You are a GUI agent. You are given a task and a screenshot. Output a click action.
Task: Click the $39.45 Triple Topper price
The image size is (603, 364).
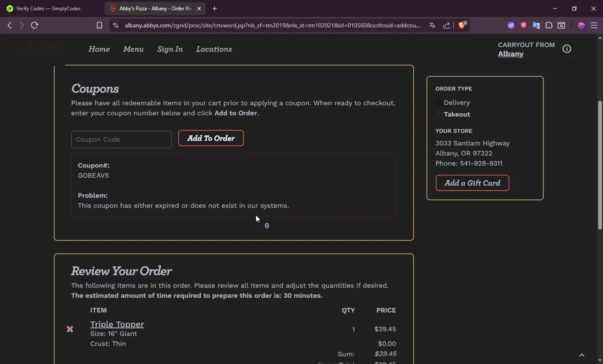pyautogui.click(x=385, y=329)
